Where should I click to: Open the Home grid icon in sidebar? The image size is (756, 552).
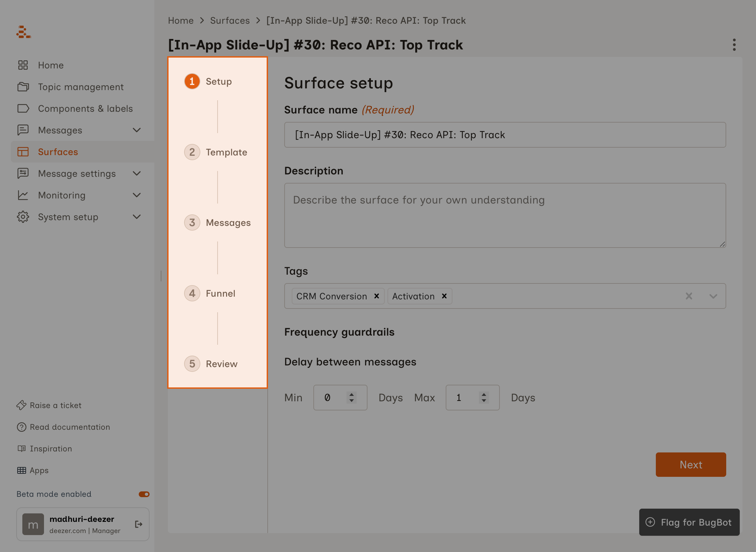(23, 65)
